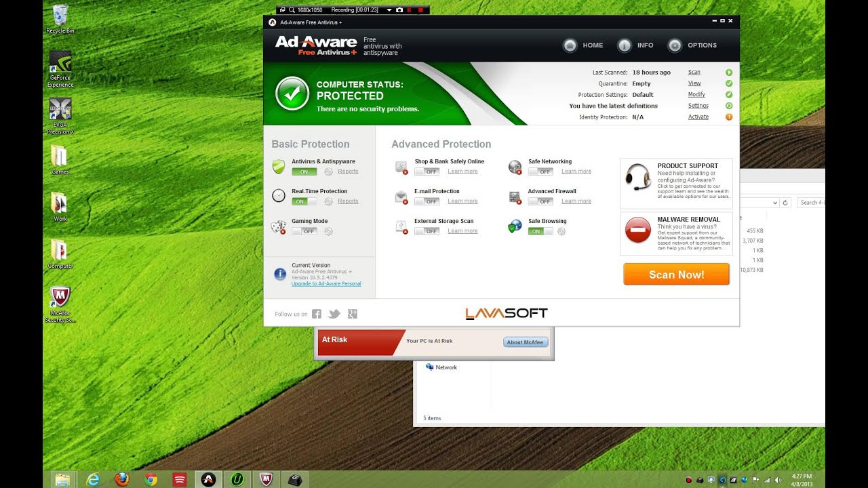
Task: Stop the recording in recorder toolbar
Action: (x=420, y=10)
